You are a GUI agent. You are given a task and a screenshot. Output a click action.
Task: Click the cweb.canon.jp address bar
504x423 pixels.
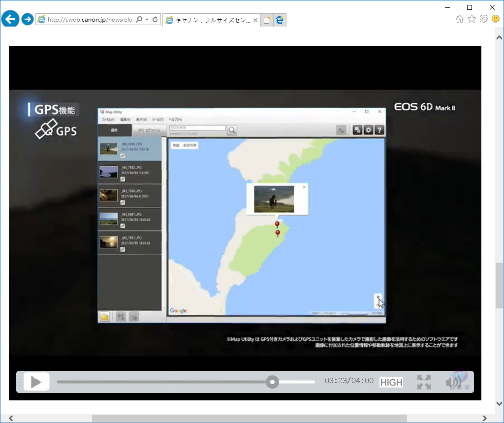90,20
